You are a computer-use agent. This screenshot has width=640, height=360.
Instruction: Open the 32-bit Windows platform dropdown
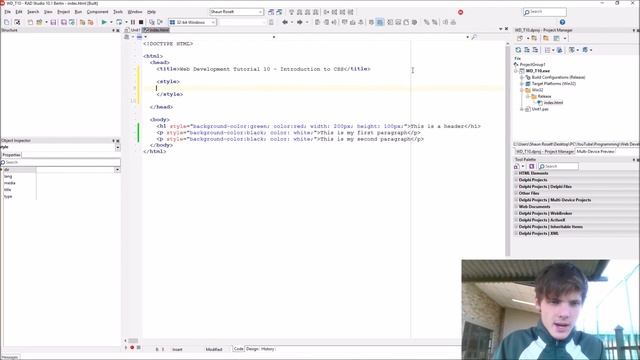pyautogui.click(x=213, y=22)
